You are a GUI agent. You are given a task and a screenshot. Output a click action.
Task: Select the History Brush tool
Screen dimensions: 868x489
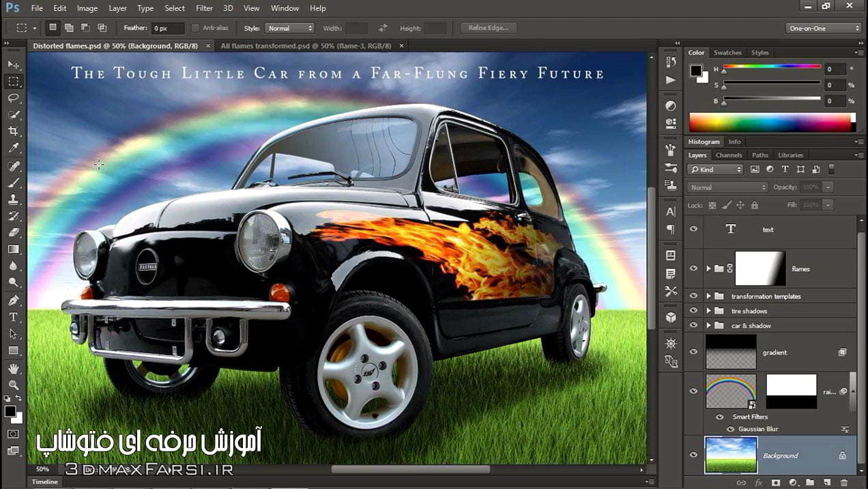[x=13, y=216]
